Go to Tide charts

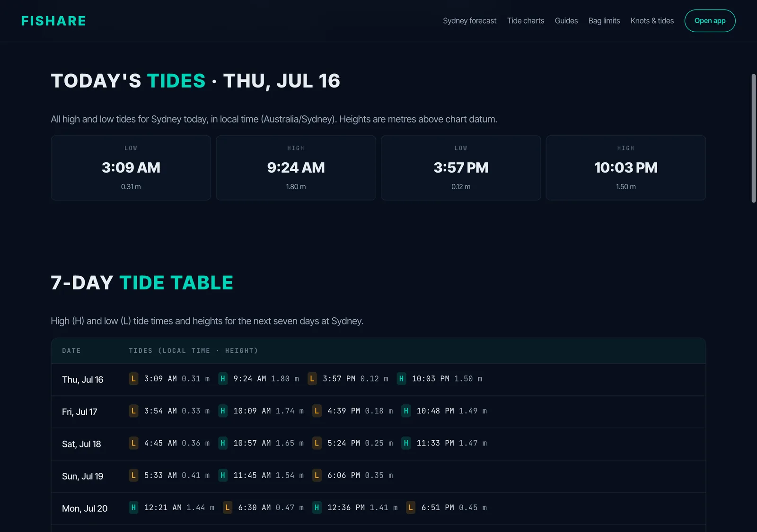pyautogui.click(x=526, y=21)
